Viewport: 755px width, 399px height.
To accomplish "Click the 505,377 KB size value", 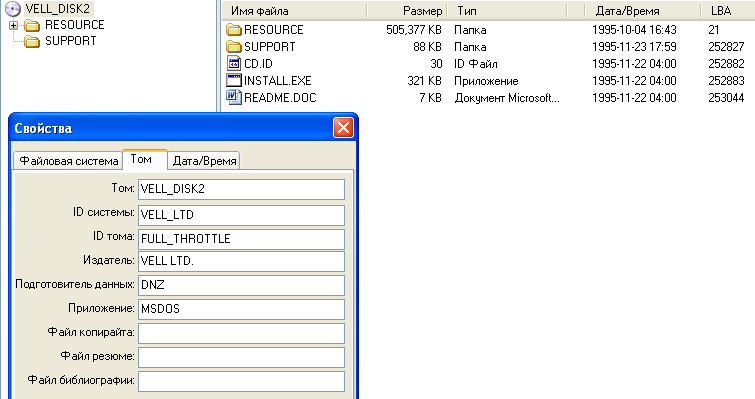I will click(x=414, y=30).
